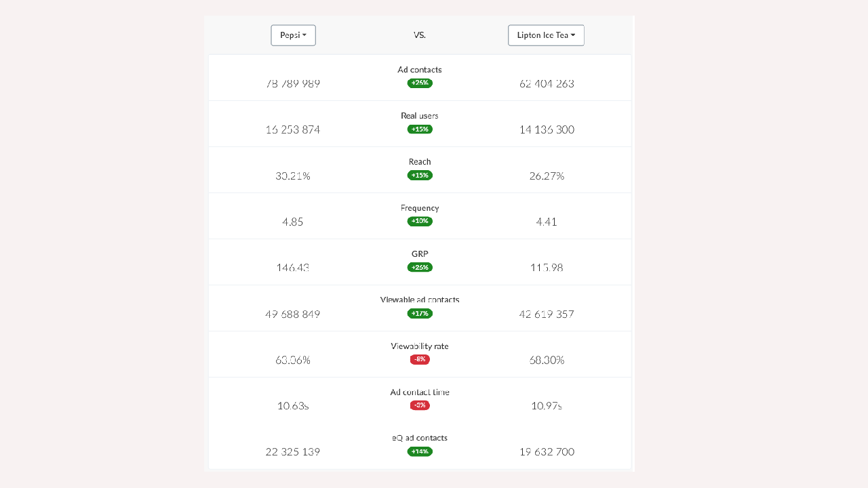
Task: Click the GRP metric label
Action: pos(420,254)
